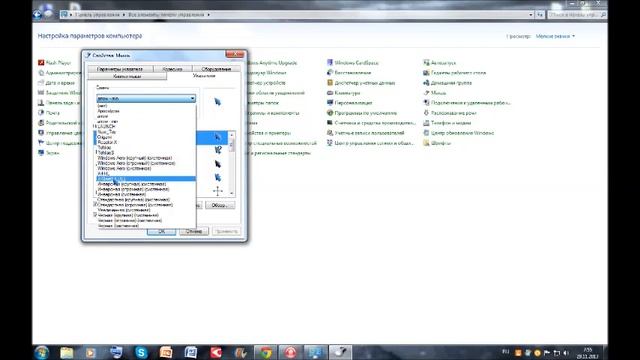Open Распознавание речи icon

pos(450,113)
